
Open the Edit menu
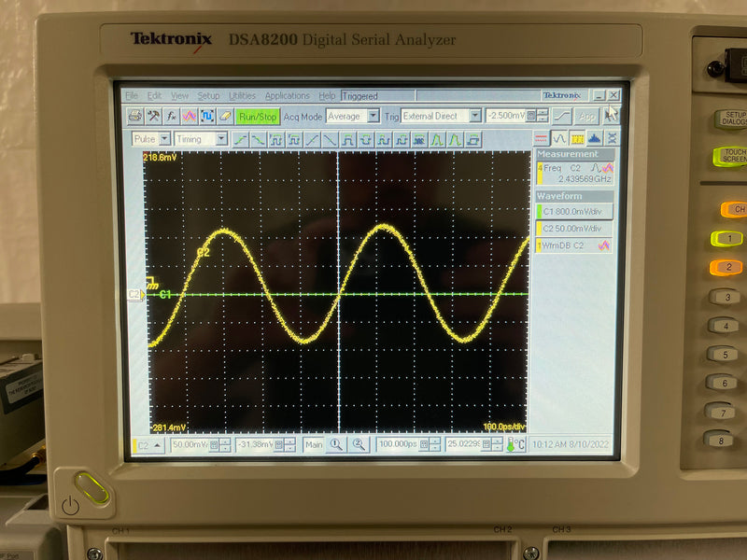(x=154, y=96)
